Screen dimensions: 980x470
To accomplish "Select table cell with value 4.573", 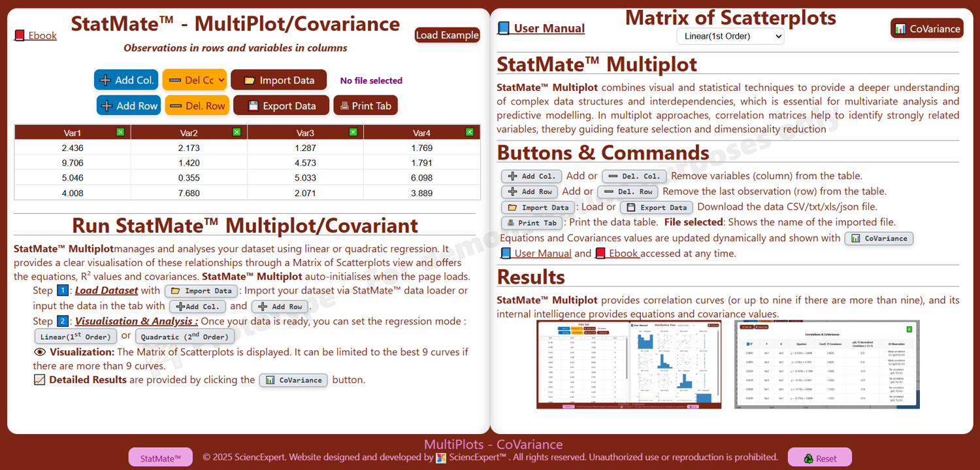I will click(x=305, y=163).
